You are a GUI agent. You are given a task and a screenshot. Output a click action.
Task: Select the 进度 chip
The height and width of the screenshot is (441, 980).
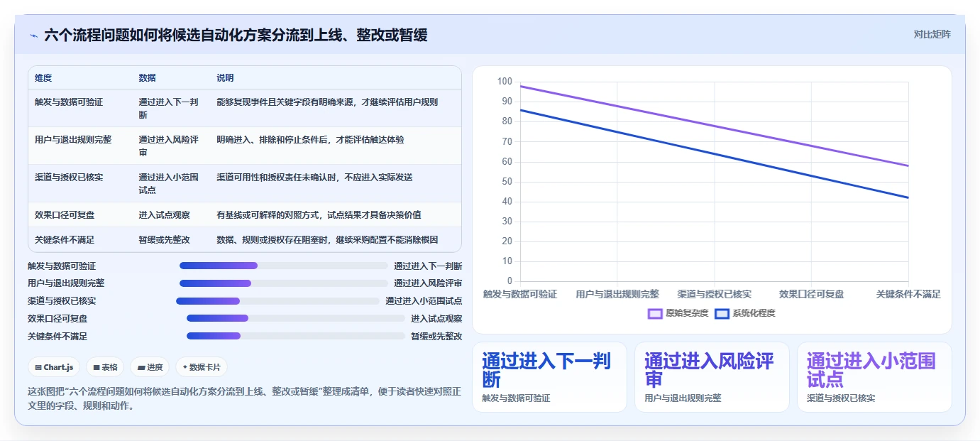150,367
